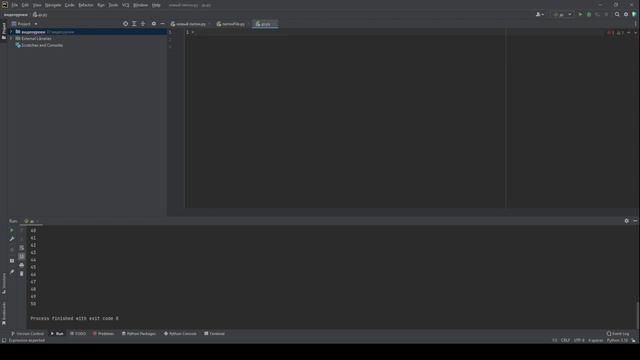Viewport: 640px width, 360px height.
Task: Select the active rightmost editor tab
Action: pyautogui.click(x=264, y=24)
